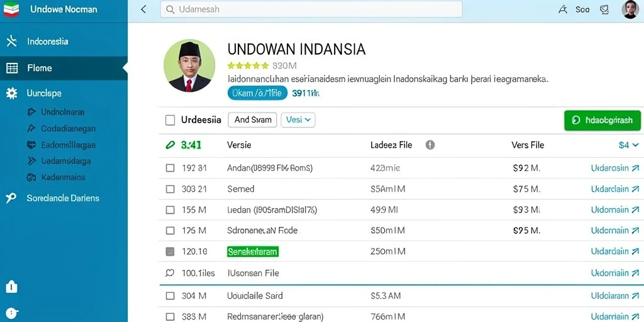The image size is (644, 322).
Task: Click the green pencil icon beside 3.41
Action: (170, 145)
